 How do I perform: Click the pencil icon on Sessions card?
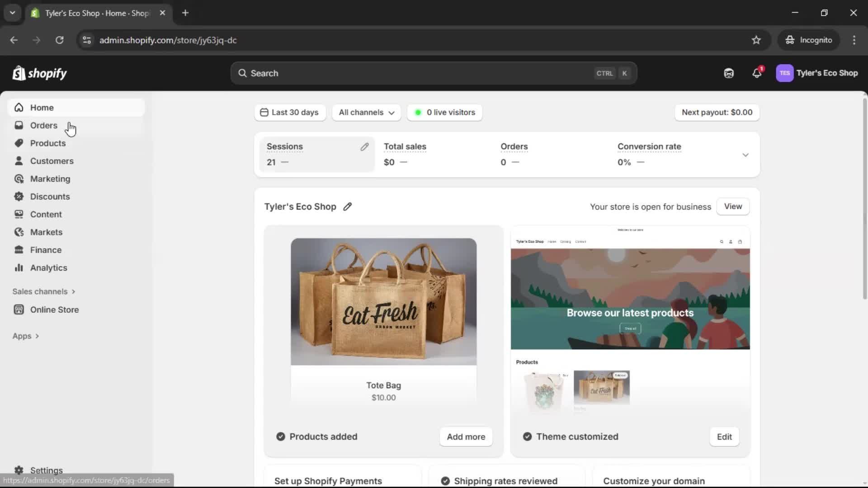pyautogui.click(x=364, y=147)
